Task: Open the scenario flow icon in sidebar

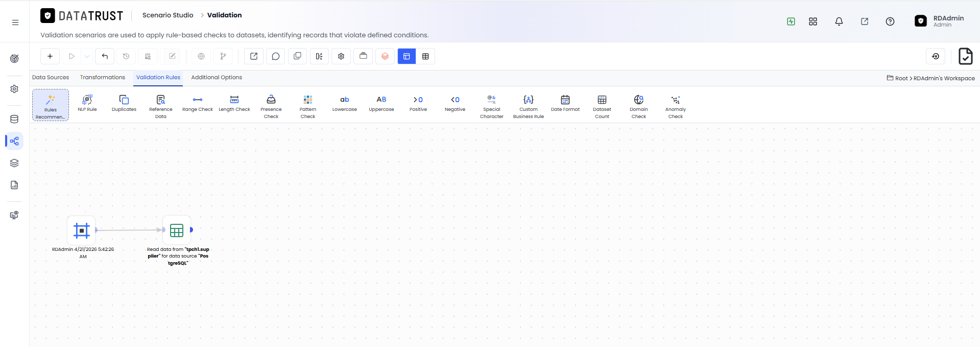Action: pos(14,141)
